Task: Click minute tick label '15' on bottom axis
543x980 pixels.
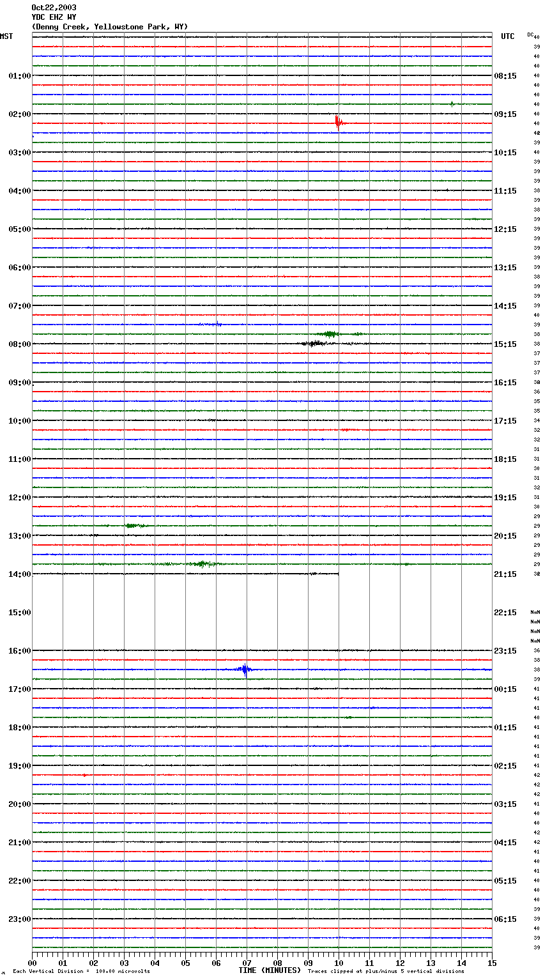Action: pyautogui.click(x=492, y=963)
